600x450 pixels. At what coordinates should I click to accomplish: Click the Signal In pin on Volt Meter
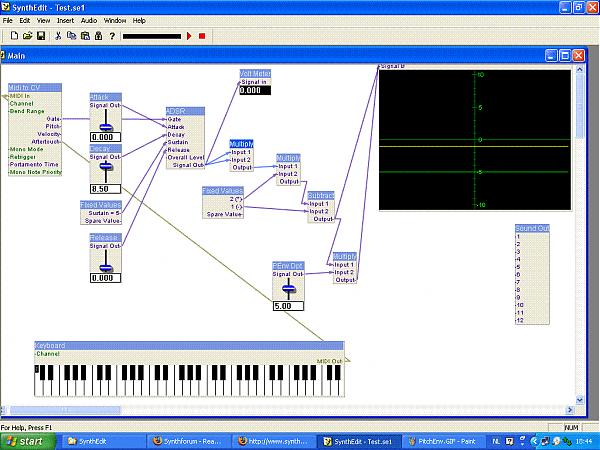[x=253, y=82]
